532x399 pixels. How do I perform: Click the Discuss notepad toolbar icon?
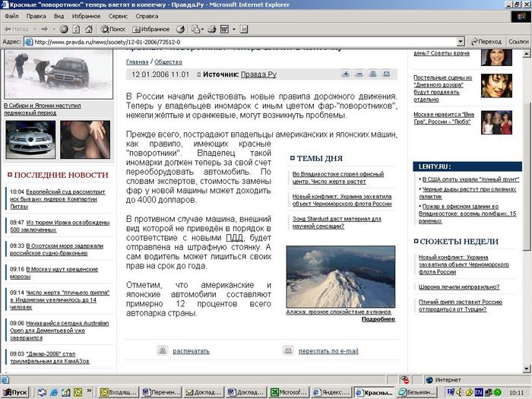pos(244,30)
